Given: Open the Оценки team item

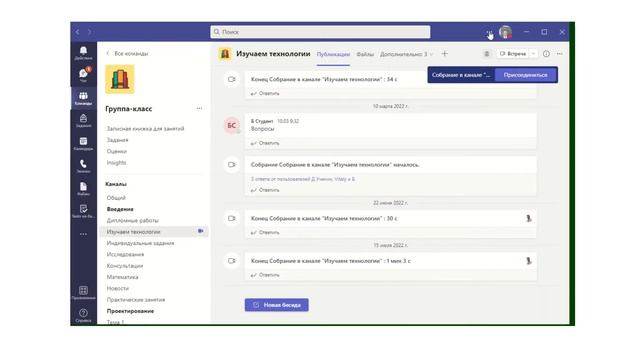Looking at the screenshot, I should tap(117, 151).
